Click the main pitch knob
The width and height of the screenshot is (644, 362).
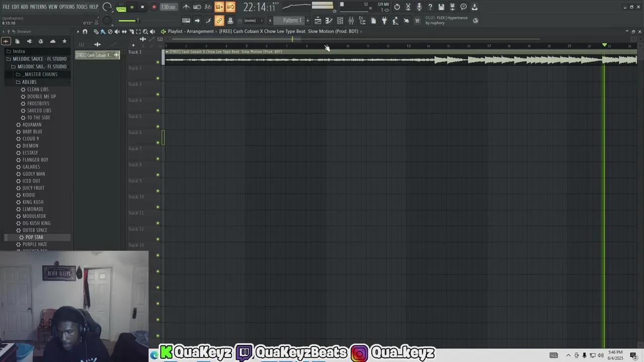click(107, 21)
